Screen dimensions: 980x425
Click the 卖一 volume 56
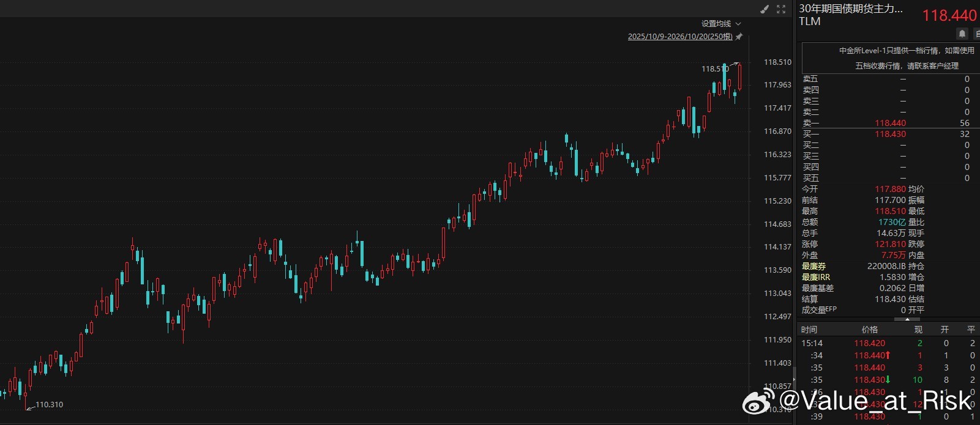click(965, 123)
